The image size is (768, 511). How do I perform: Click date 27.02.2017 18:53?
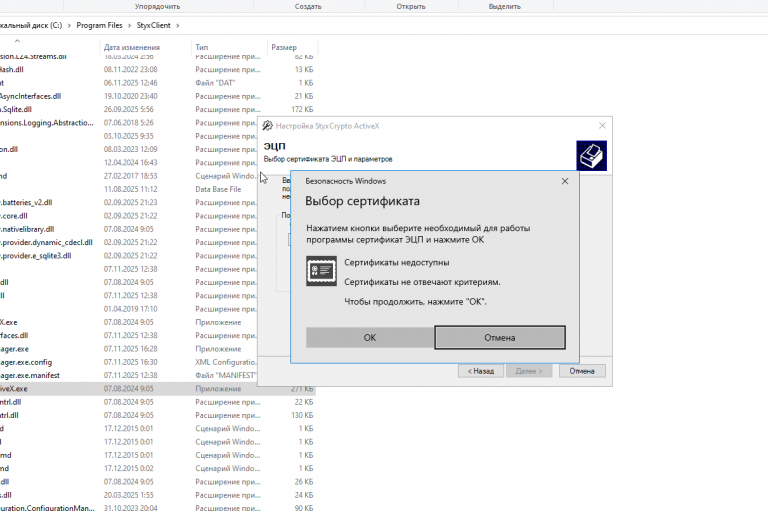(130, 175)
